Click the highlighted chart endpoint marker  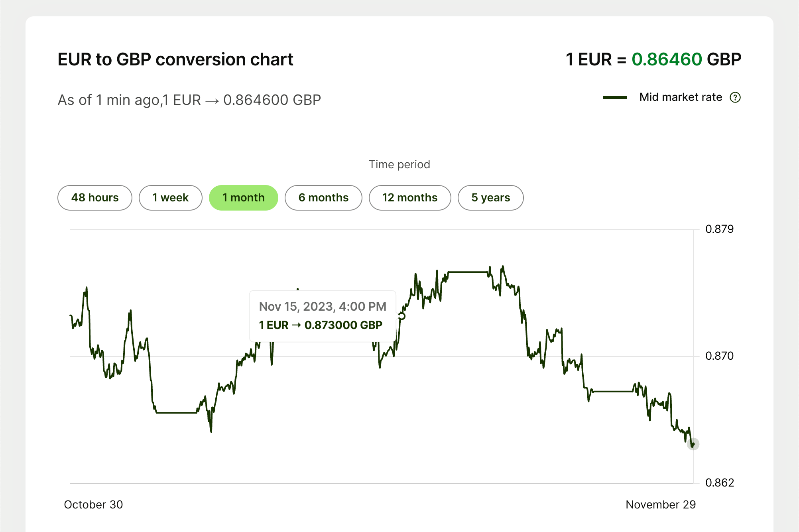point(693,444)
